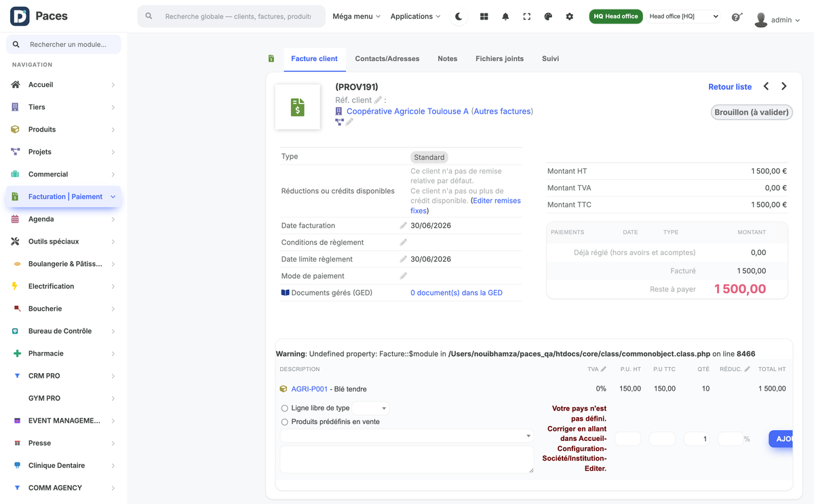Click the quantity field with 1
814x504 pixels.
(x=697, y=439)
